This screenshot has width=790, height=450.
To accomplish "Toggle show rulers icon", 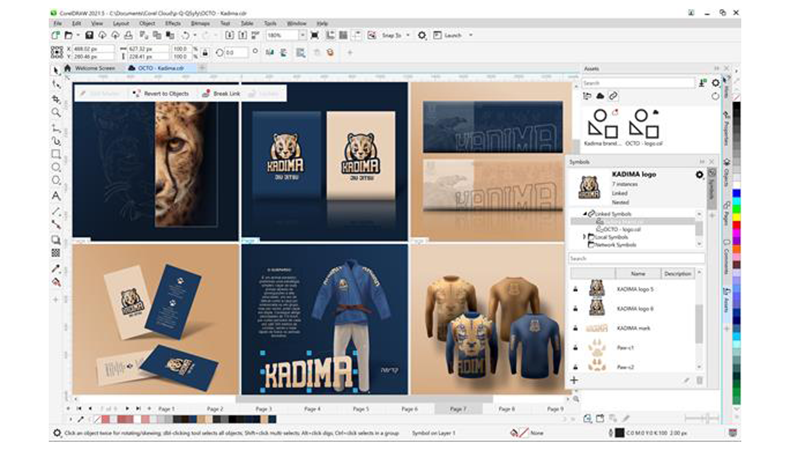I will pyautogui.click(x=331, y=35).
